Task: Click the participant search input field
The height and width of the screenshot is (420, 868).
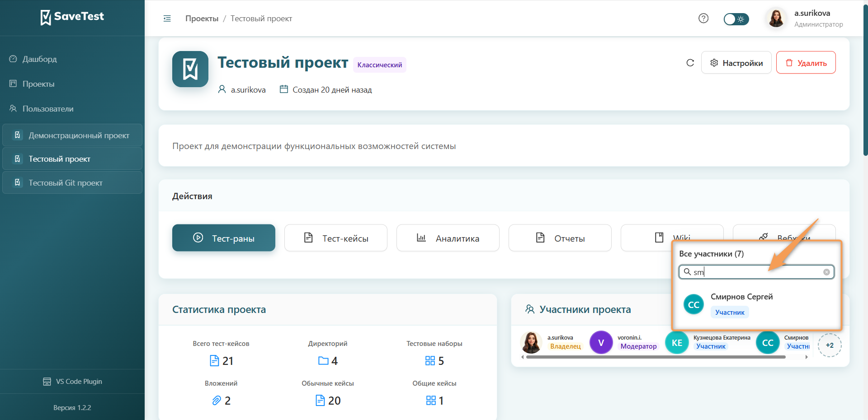Action: [756, 272]
